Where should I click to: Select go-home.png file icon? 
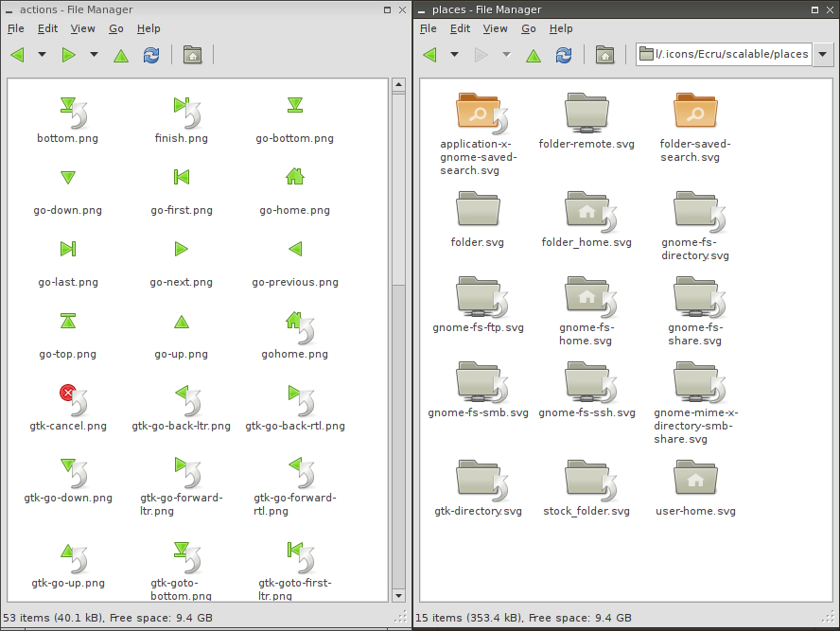[x=294, y=176]
